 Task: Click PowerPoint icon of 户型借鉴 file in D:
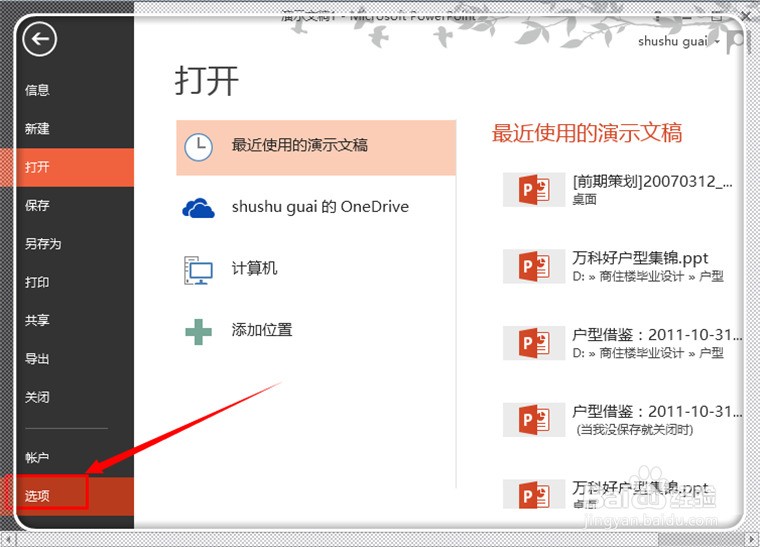(534, 343)
